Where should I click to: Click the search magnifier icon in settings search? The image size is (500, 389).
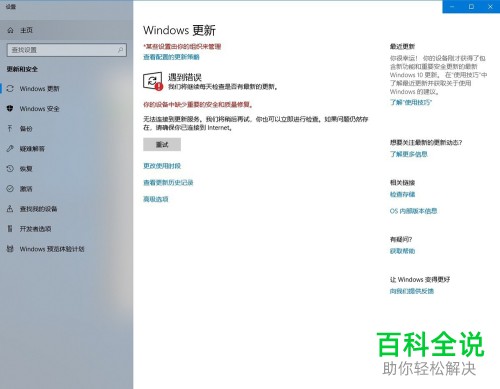(120, 50)
